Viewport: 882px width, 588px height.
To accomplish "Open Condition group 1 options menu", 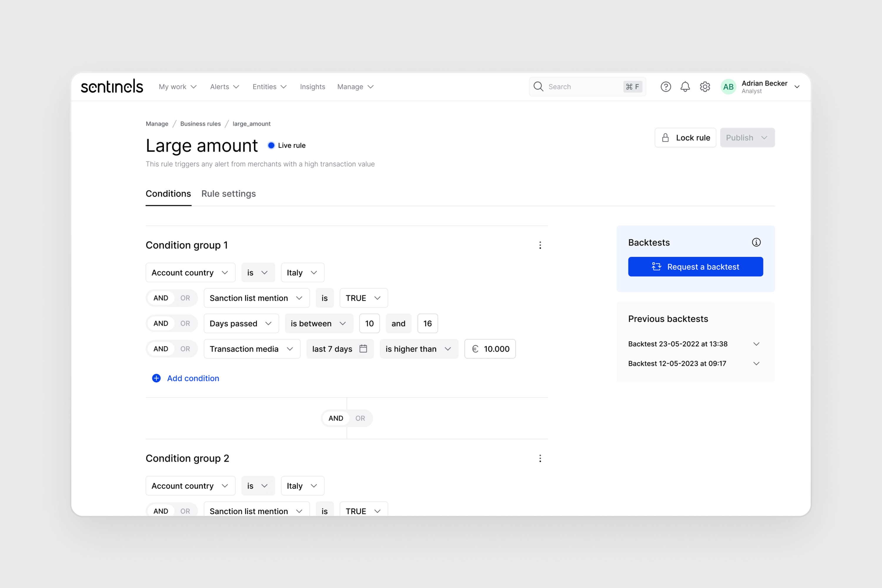I will (x=540, y=245).
